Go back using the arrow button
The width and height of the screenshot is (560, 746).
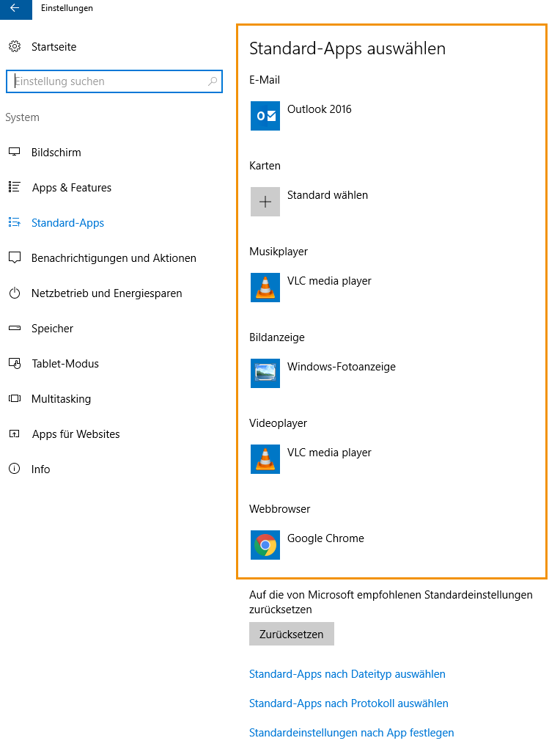(15, 8)
